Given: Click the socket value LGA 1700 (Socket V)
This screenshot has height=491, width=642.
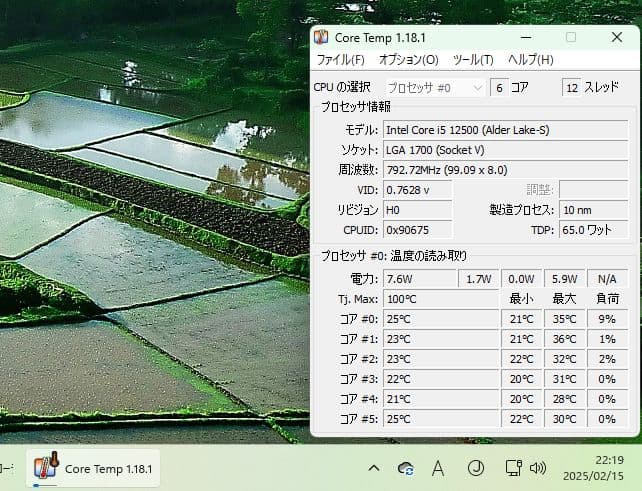Looking at the screenshot, I should point(505,150).
